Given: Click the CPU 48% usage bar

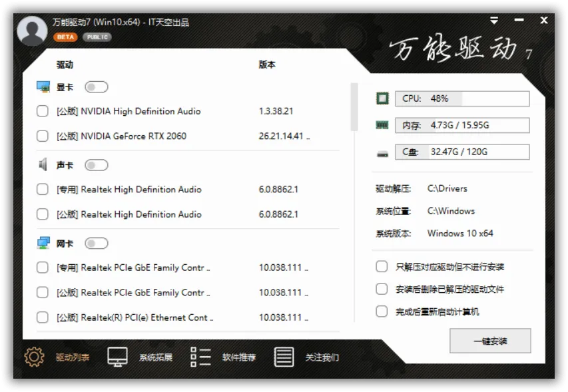Looking at the screenshot, I should 462,98.
